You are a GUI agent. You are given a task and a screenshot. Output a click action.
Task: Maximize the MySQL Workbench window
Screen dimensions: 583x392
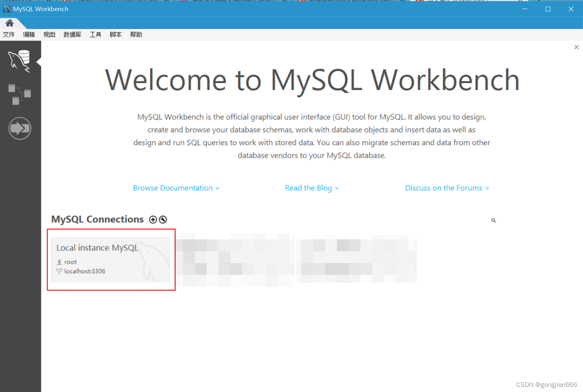[x=548, y=9]
